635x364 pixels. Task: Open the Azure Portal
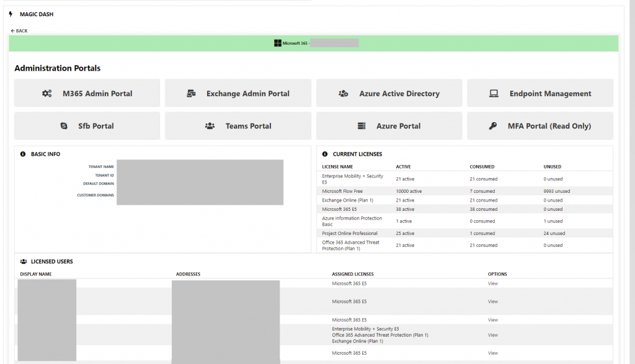(x=389, y=126)
